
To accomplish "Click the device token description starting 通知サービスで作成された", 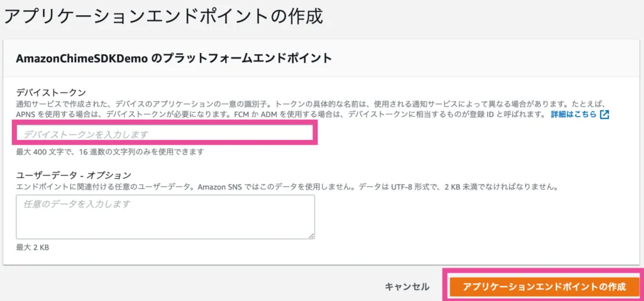I will (x=252, y=103).
